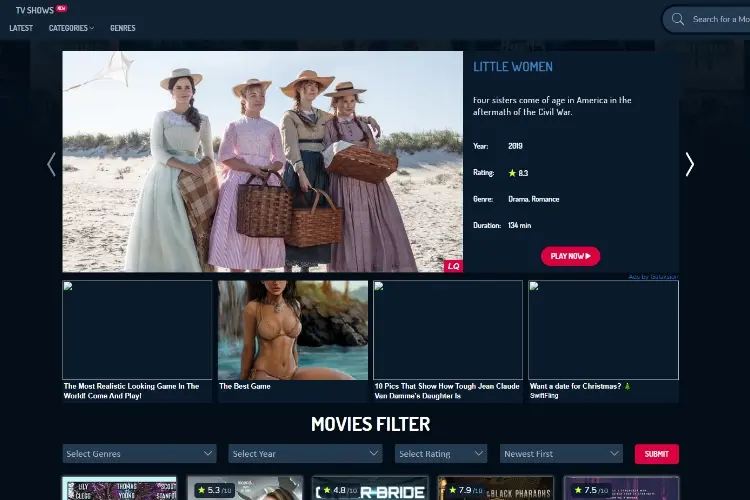This screenshot has width=750, height=500.
Task: Open the Ads by Galaksion link
Action: 653,277
